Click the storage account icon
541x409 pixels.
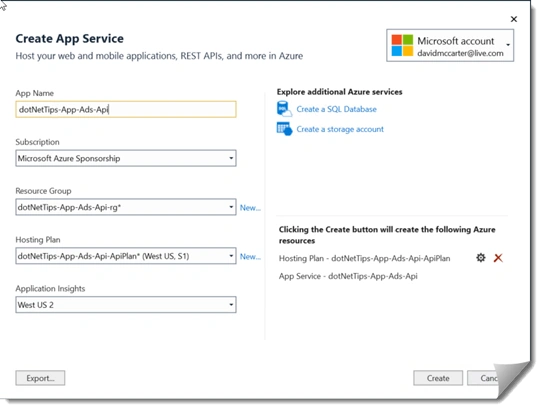284,129
